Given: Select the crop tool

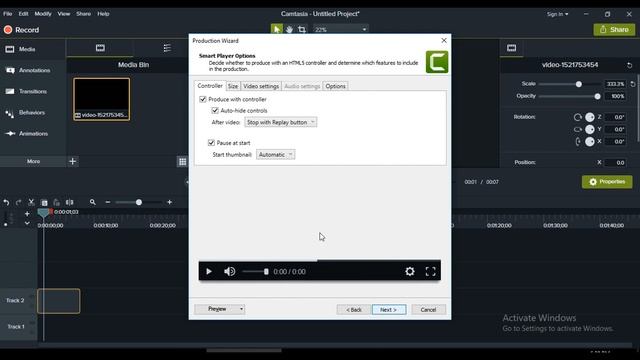Looking at the screenshot, I should tap(302, 29).
